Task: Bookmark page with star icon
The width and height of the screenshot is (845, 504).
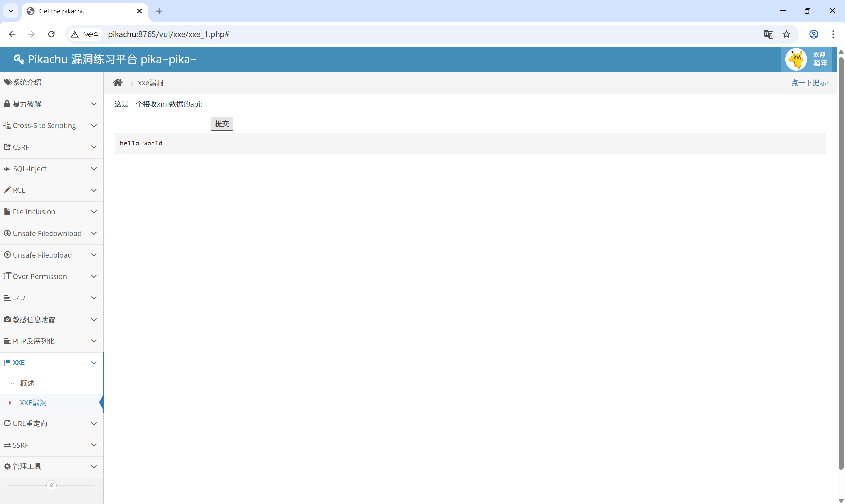Action: [786, 34]
